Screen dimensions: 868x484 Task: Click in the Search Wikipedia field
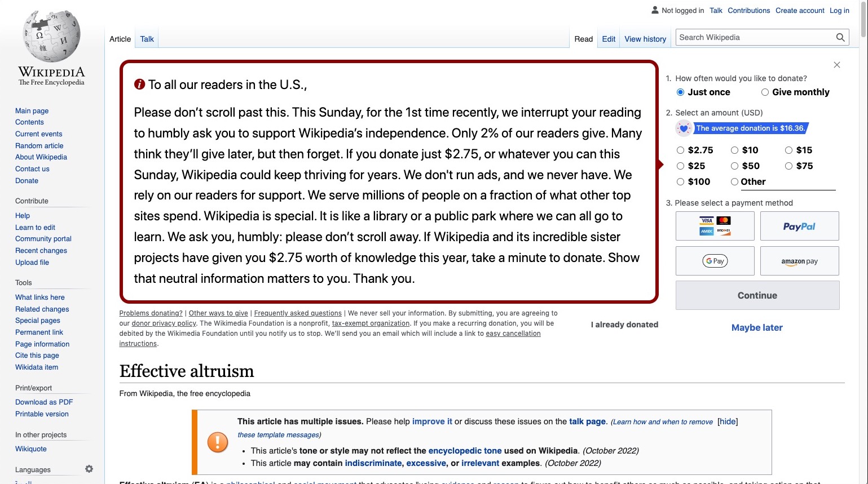pos(755,38)
